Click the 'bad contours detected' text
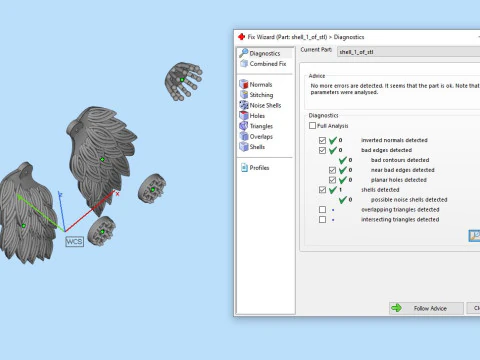 (x=400, y=160)
